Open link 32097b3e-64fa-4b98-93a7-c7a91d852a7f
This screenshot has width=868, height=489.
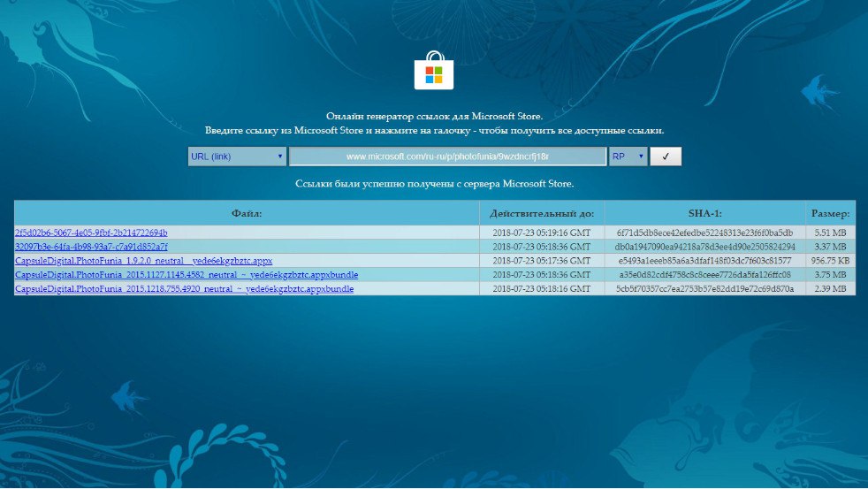(x=91, y=247)
